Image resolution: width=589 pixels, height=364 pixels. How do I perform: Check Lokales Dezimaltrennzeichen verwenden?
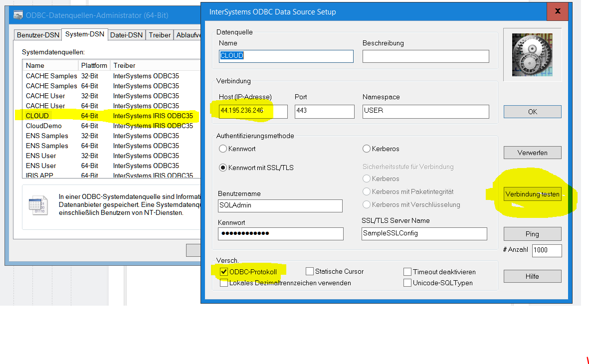pyautogui.click(x=224, y=283)
